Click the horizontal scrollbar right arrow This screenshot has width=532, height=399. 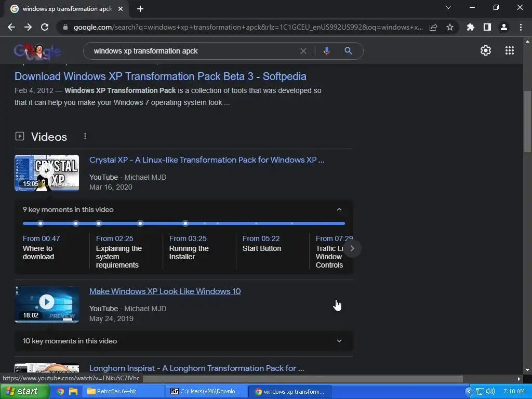(x=519, y=379)
